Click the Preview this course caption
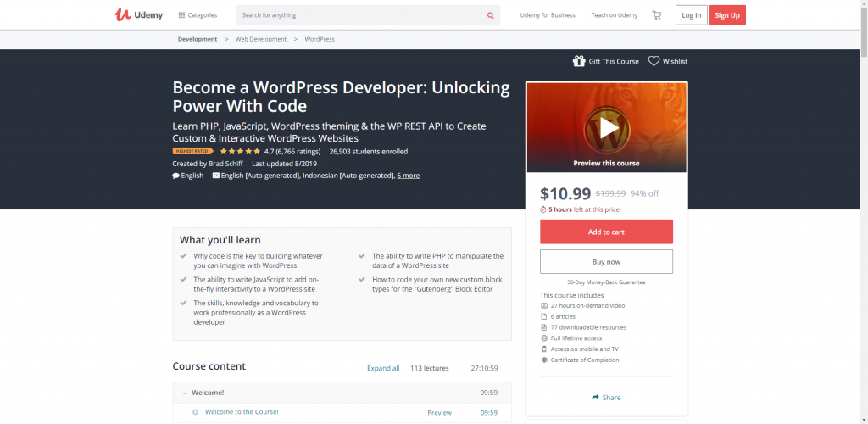868x424 pixels. point(606,164)
